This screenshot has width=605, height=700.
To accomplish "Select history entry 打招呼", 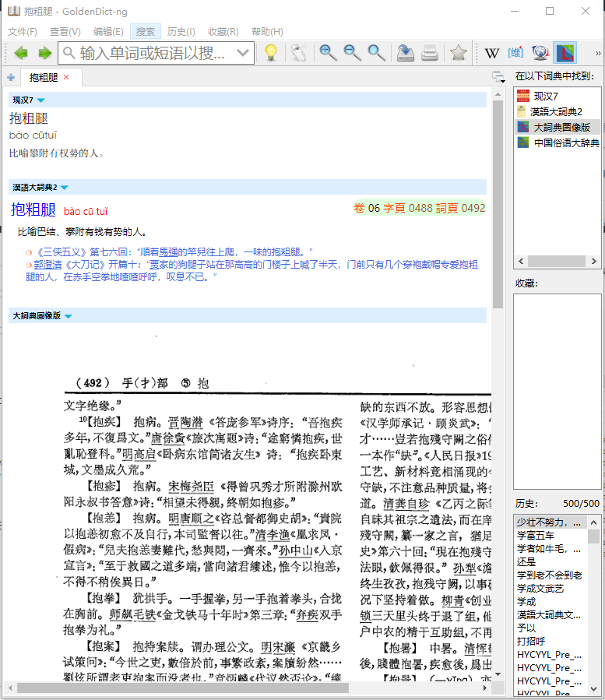I will pyautogui.click(x=531, y=642).
